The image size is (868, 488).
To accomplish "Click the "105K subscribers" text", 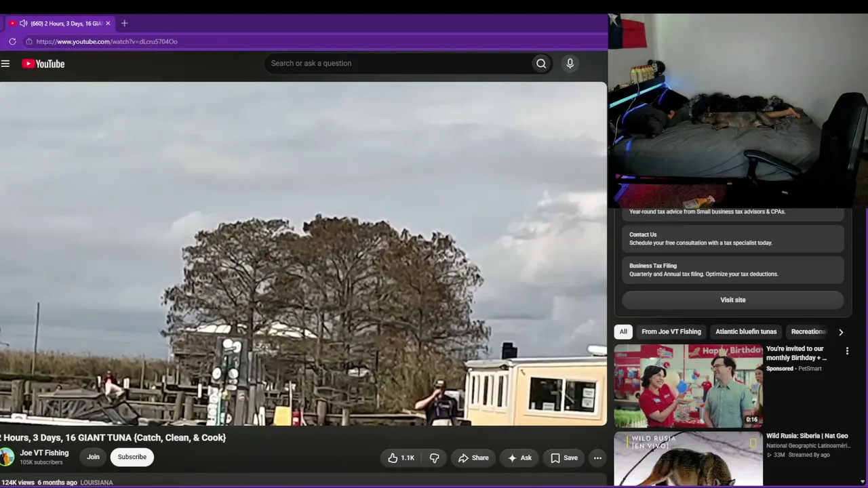I will click(x=41, y=462).
